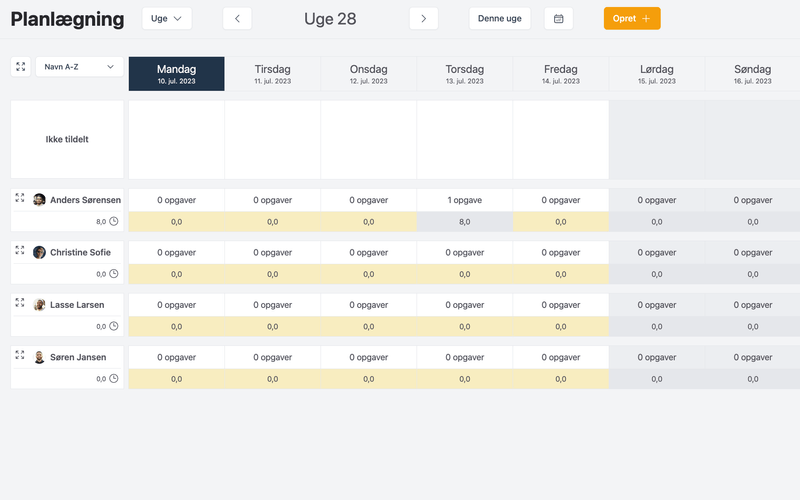Click clock icon in Lasse Larsen row
Screen dimensions: 800x500
point(114,326)
